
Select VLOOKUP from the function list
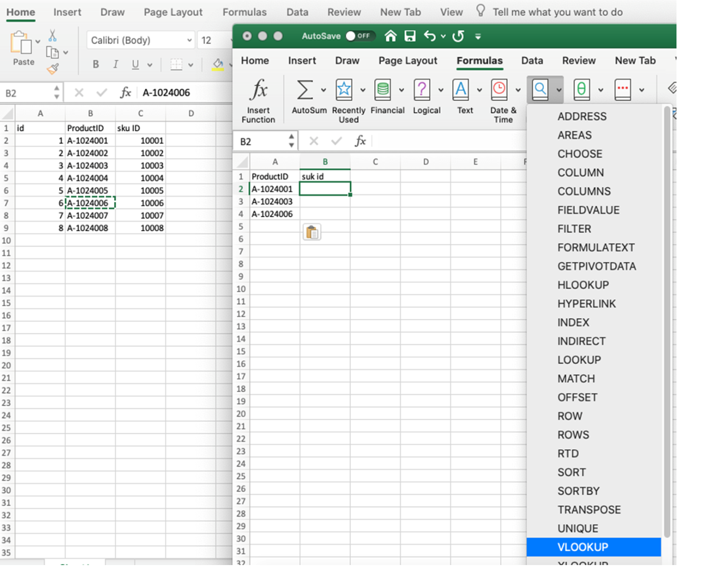coord(594,547)
